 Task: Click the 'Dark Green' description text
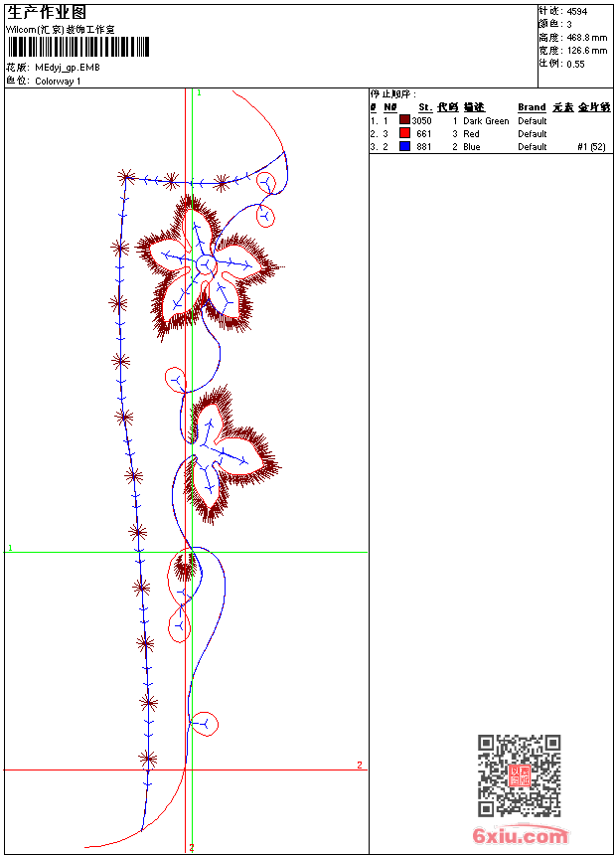(486, 121)
